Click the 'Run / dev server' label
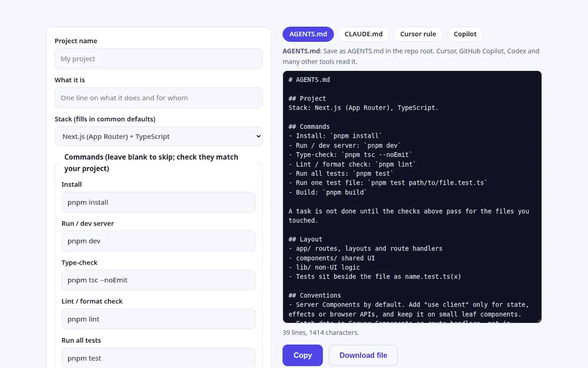 pyautogui.click(x=88, y=223)
